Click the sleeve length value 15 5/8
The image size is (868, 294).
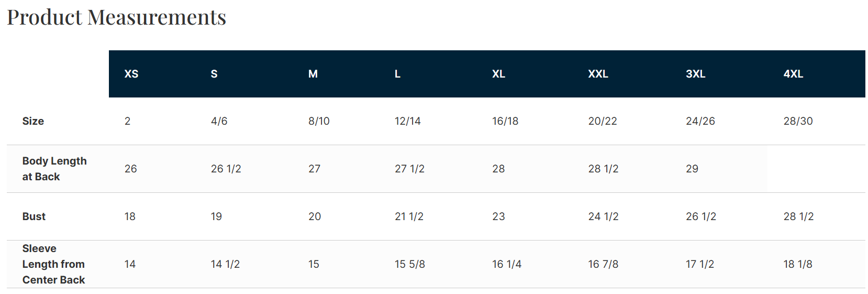(x=409, y=264)
